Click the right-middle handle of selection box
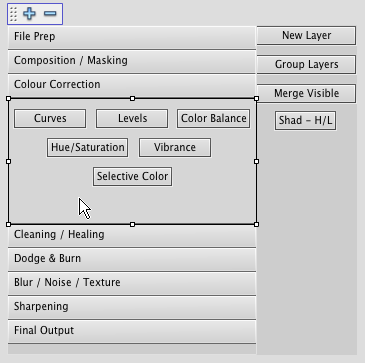 coord(256,161)
